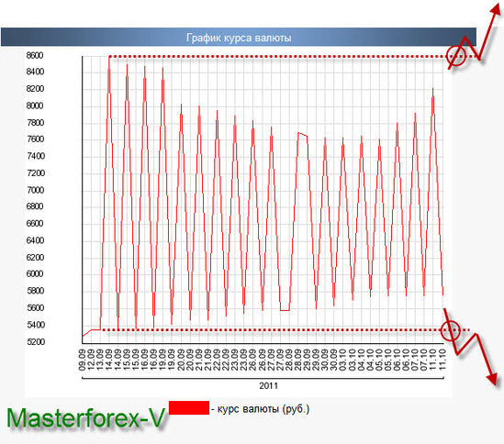The height and width of the screenshot is (444, 504).
Task: Click the red legend color swatch
Action: point(189,407)
